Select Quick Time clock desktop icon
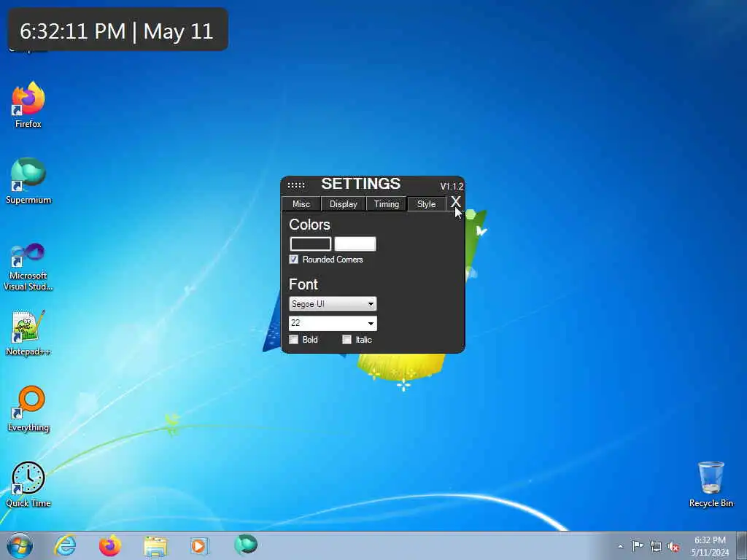The image size is (747, 560). [28, 484]
